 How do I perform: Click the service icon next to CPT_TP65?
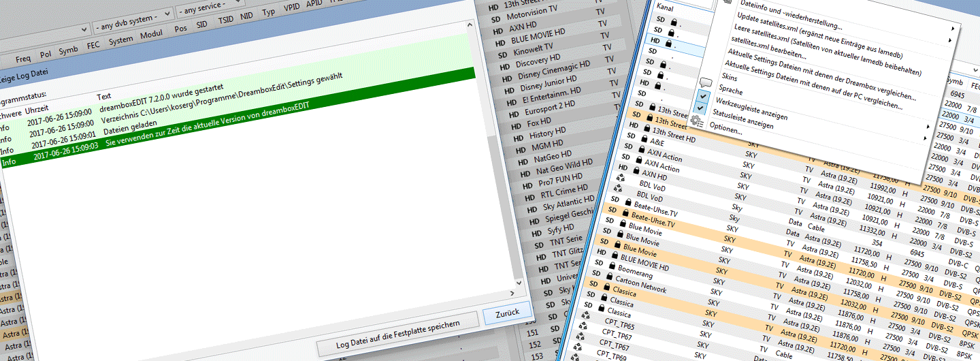(x=586, y=315)
